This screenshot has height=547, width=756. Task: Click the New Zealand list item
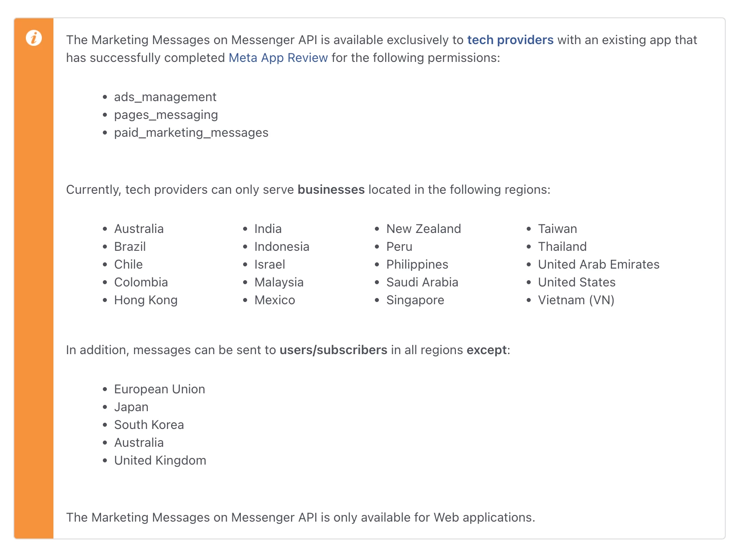423,229
